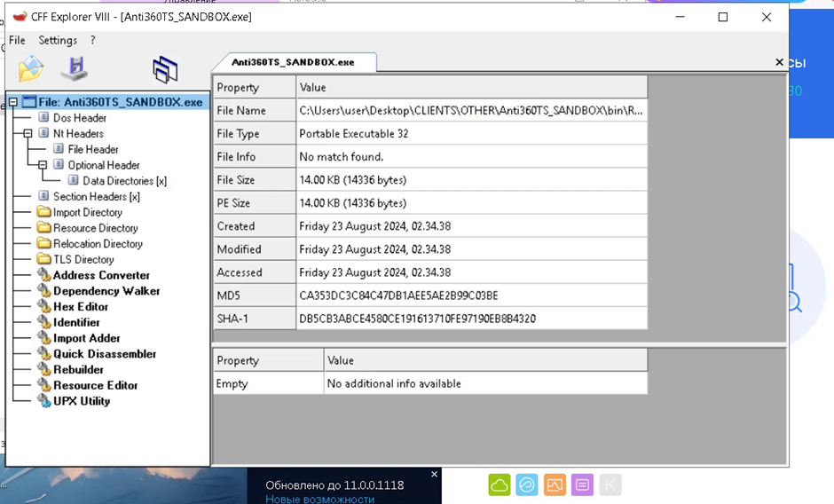Image resolution: width=834 pixels, height=504 pixels.
Task: Click the multiple windows toolbar icon
Action: click(x=165, y=70)
